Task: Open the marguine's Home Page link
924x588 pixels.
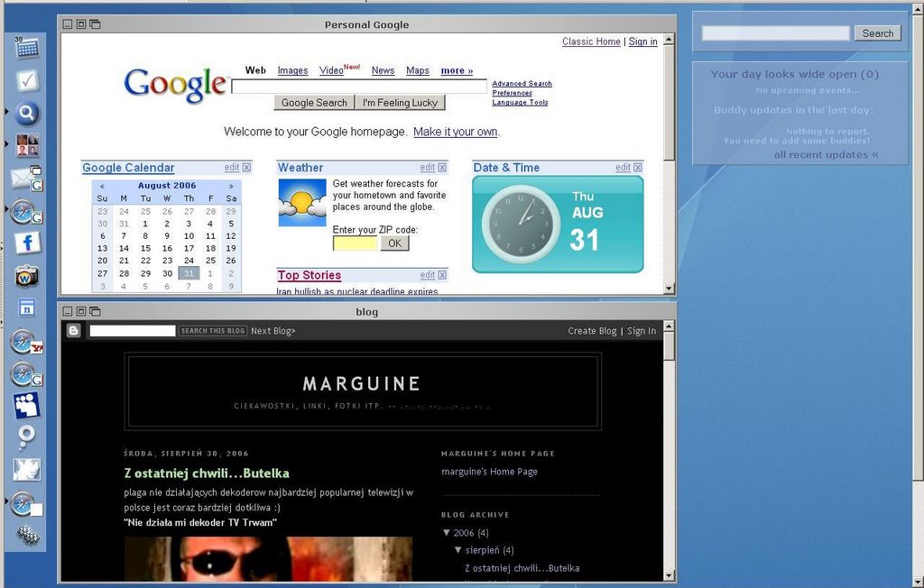Action: tap(489, 472)
